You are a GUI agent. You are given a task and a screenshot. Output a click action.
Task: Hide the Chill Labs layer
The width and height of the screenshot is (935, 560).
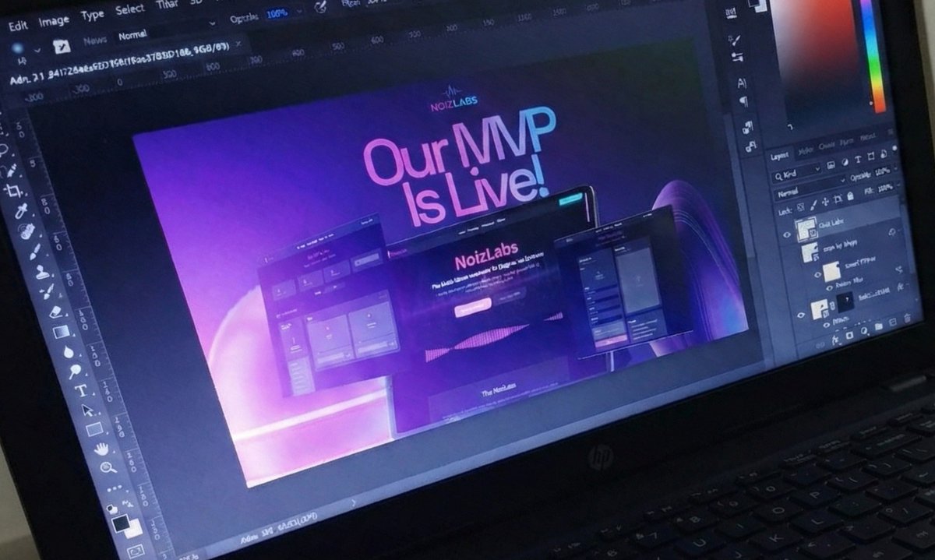(x=785, y=233)
